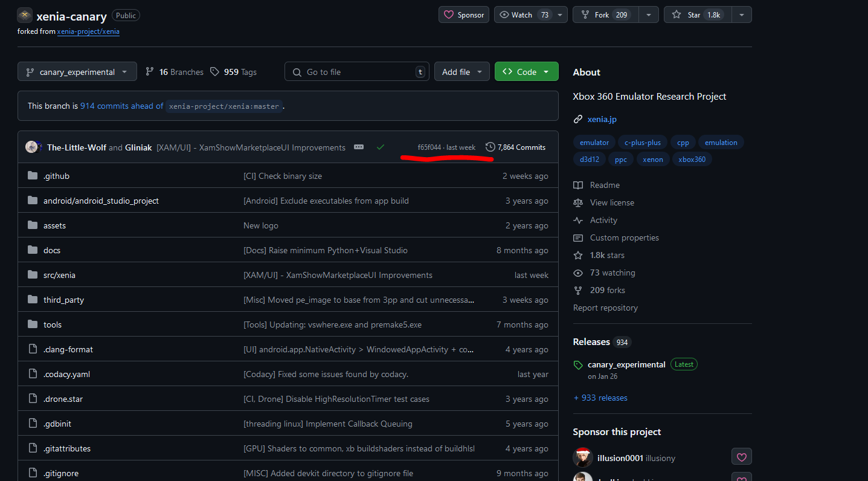
Task: Focus the Go to file search field
Action: 357,72
